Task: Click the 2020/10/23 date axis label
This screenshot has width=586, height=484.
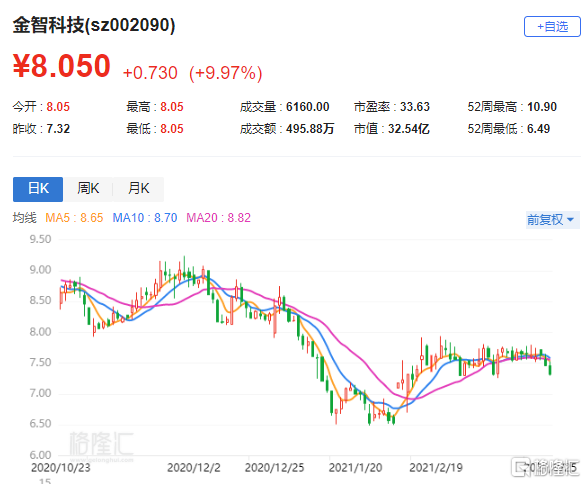Action: [x=61, y=468]
